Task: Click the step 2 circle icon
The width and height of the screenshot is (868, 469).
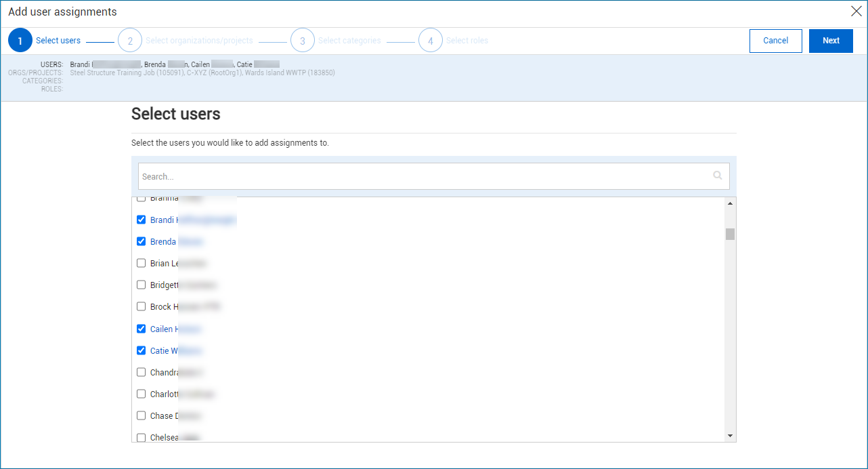Action: (x=130, y=40)
